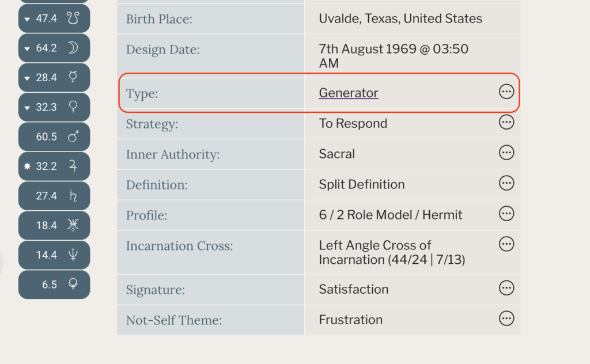Click ellipsis icon in Inner Authority row

click(x=506, y=153)
